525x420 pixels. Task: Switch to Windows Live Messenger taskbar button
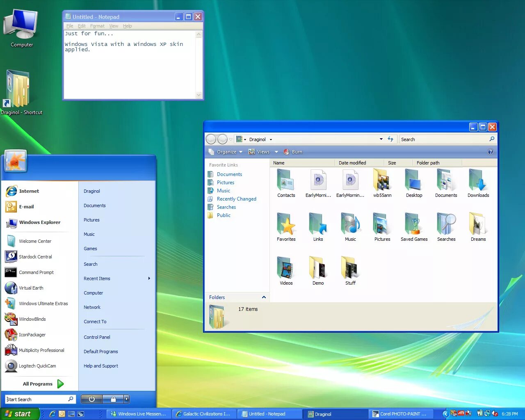[139, 414]
